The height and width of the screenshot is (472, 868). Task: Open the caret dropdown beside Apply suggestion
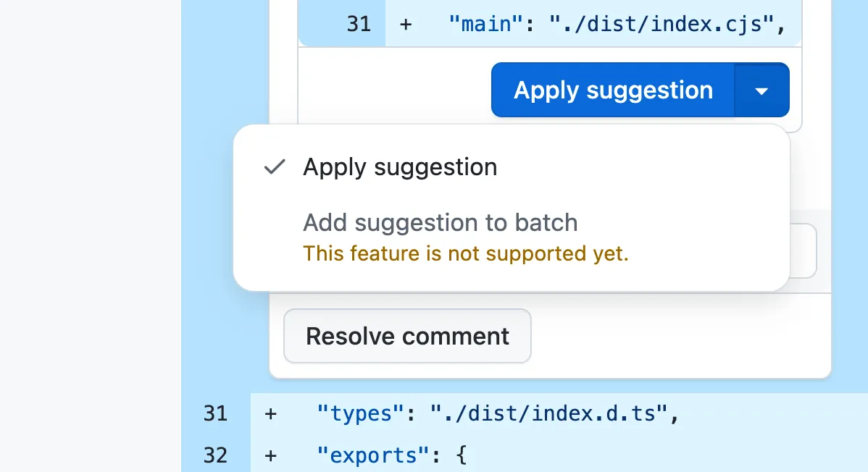761,90
